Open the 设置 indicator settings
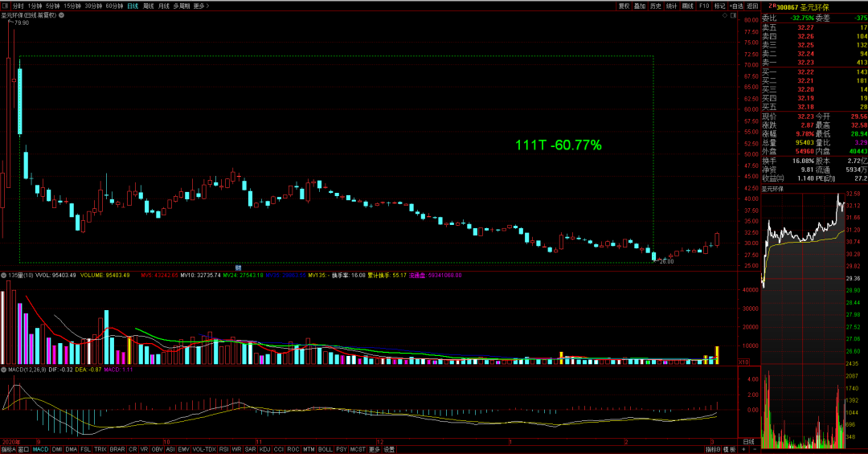Viewport: 868px width, 454px height. (x=389, y=449)
